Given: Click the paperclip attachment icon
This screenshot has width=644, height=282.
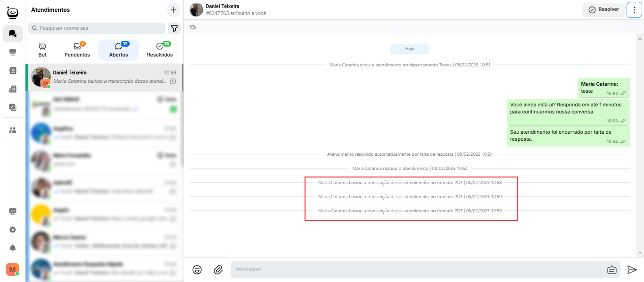Looking at the screenshot, I should 218,270.
